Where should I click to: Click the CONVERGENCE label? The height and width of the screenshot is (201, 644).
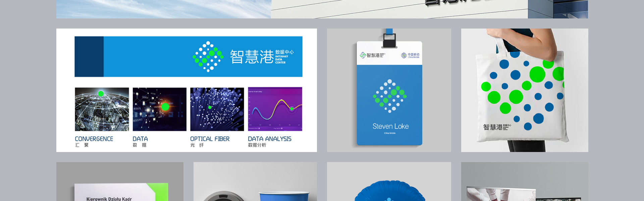pyautogui.click(x=94, y=139)
